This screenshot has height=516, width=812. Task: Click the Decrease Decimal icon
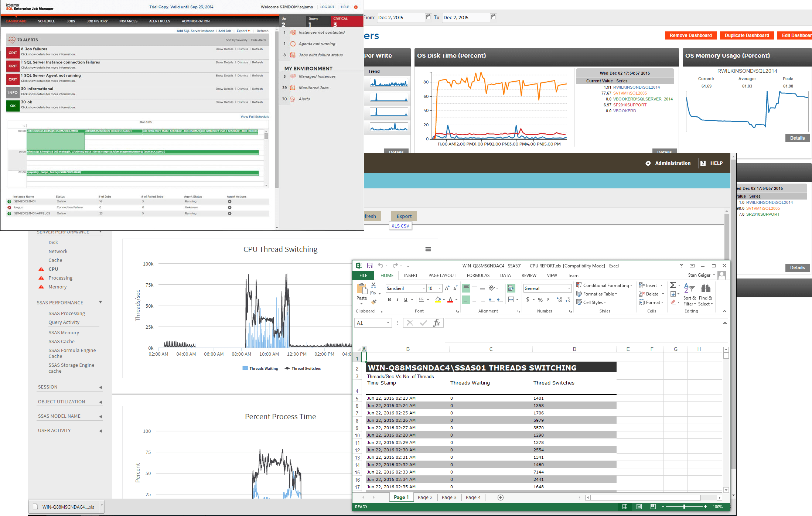pos(568,300)
